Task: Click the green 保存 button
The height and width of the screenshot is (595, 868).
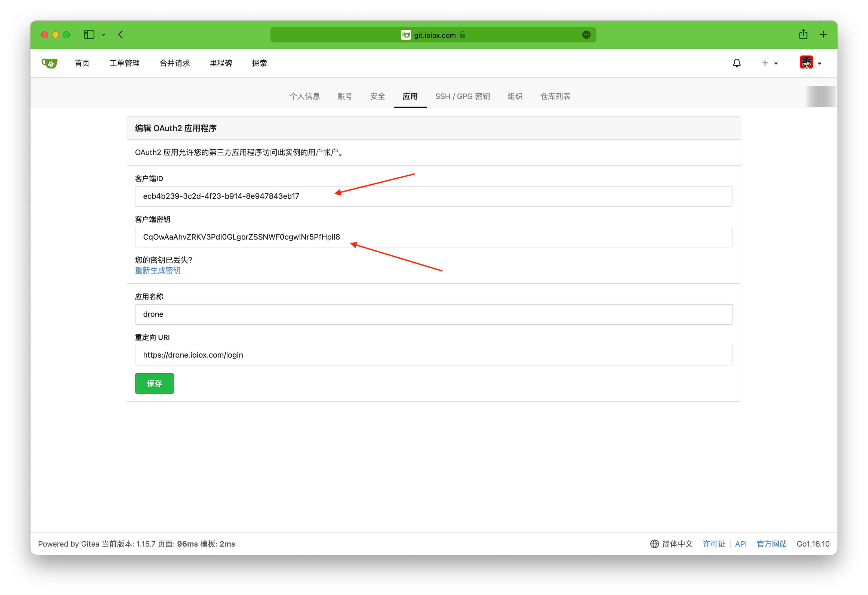Action: click(x=154, y=383)
